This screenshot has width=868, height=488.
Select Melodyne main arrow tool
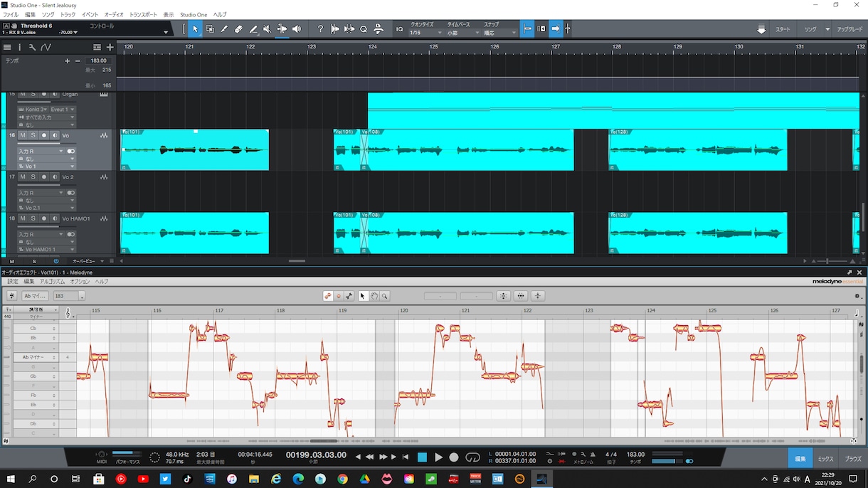(364, 296)
